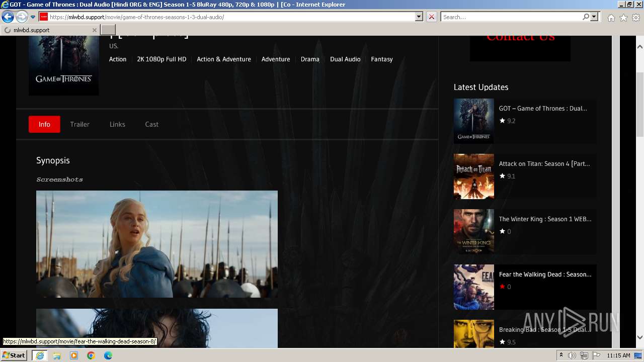
Task: Open the Drama genre link
Action: [x=310, y=59]
